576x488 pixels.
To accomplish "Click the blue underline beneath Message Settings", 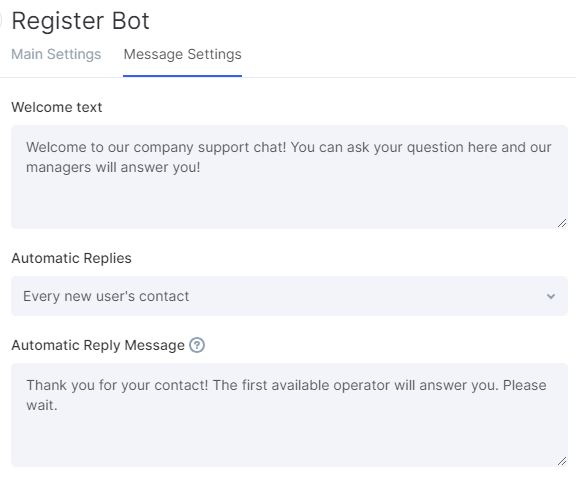I will tap(183, 76).
